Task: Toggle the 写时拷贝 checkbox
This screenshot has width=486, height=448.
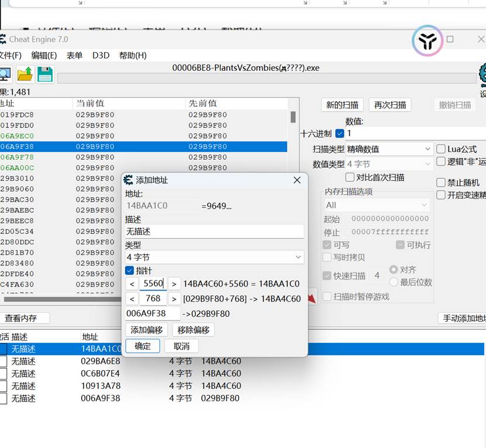Action: pyautogui.click(x=327, y=257)
